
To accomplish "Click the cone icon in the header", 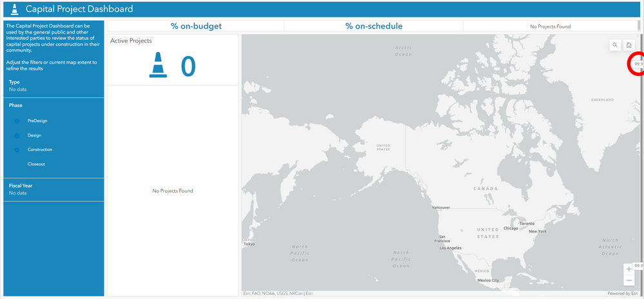I will tap(15, 8).
